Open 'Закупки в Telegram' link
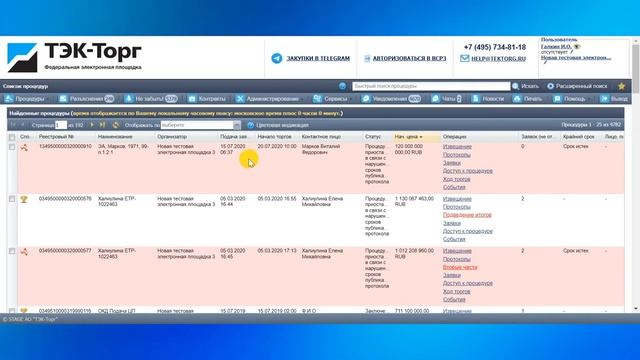This screenshot has width=640, height=360. [318, 58]
